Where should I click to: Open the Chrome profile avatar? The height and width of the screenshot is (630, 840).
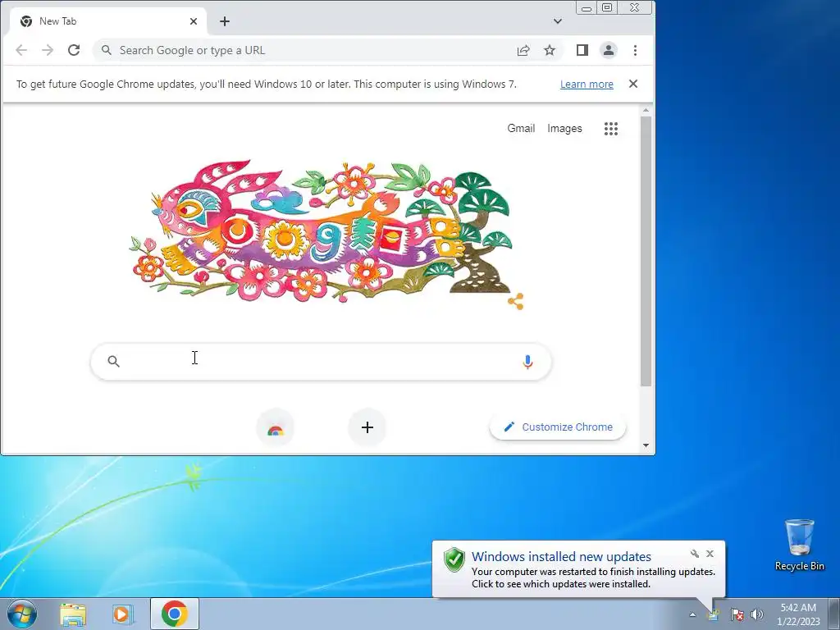[609, 50]
